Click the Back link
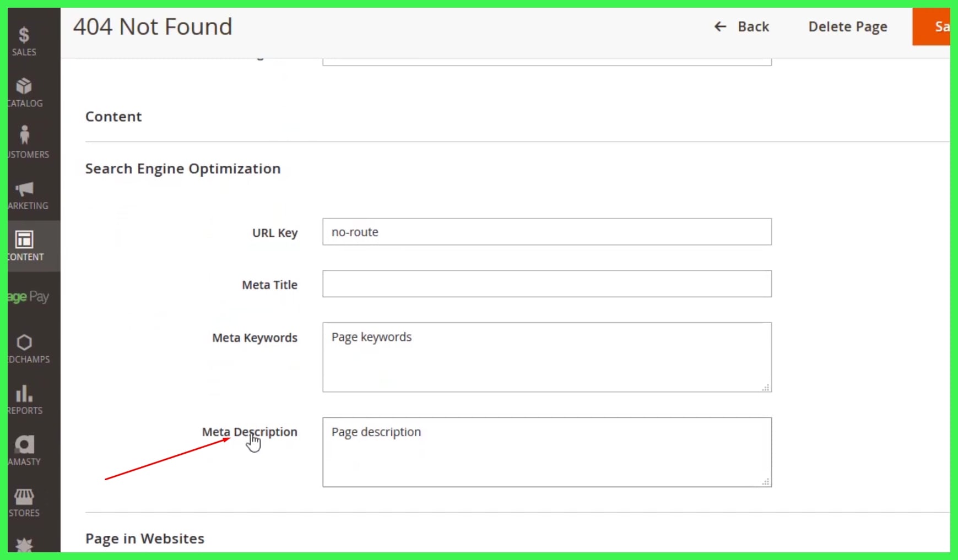The width and height of the screenshot is (958, 560). pyautogui.click(x=741, y=26)
